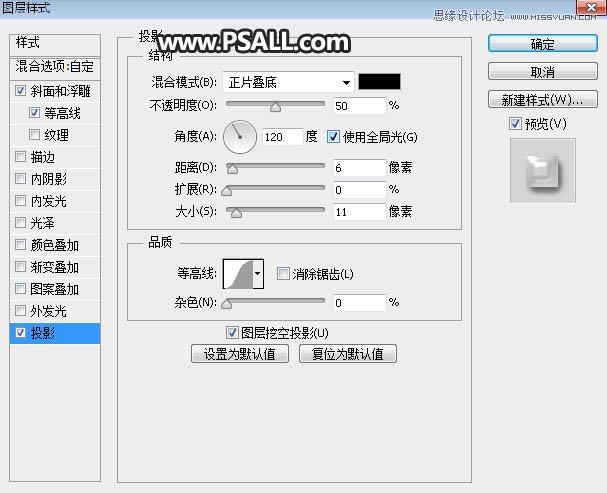Click the 角度 angle dial
Viewport: 607px width, 493px height.
240,137
